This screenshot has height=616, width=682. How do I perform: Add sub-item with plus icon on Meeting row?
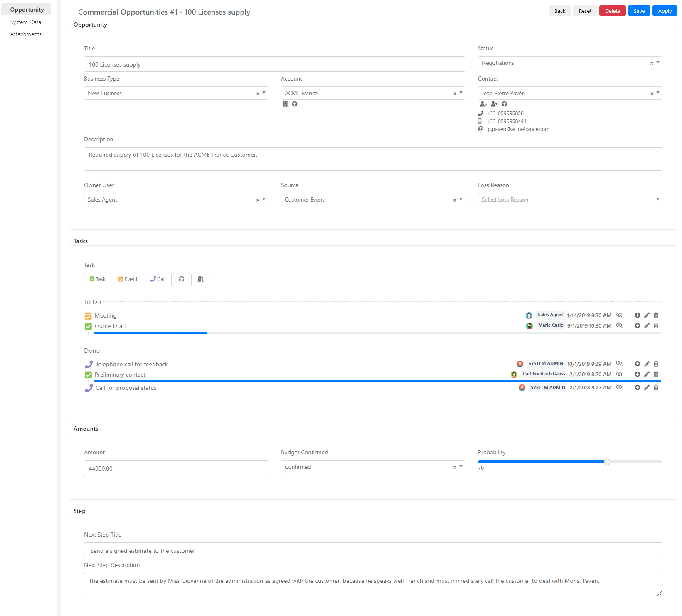pyautogui.click(x=638, y=315)
